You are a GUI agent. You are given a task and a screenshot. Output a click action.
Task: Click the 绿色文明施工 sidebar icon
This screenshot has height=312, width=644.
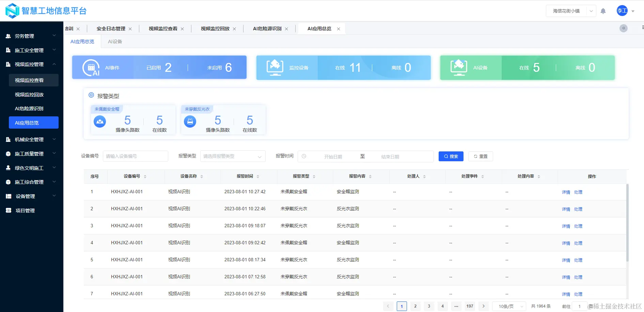8,167
